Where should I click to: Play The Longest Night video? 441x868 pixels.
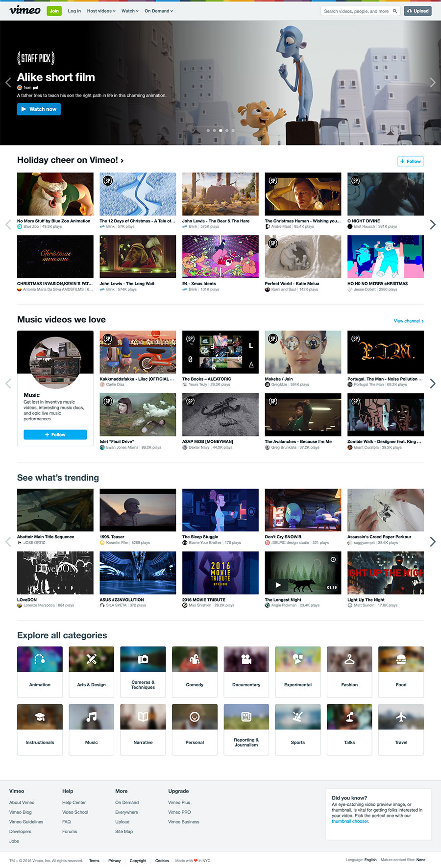coord(278,585)
